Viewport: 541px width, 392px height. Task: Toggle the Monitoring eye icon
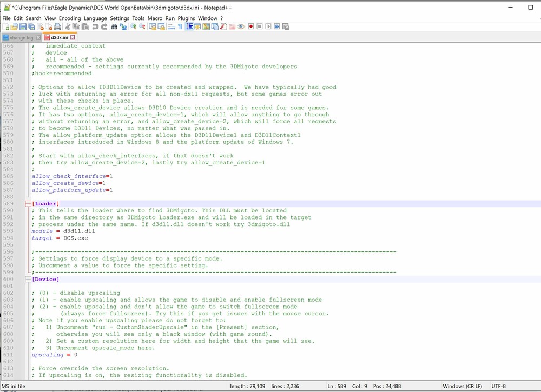point(241,26)
